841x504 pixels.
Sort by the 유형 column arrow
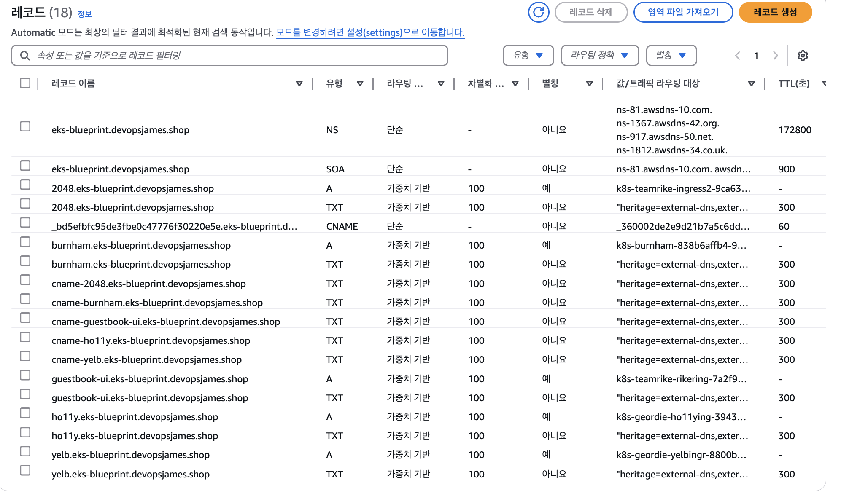coord(360,84)
